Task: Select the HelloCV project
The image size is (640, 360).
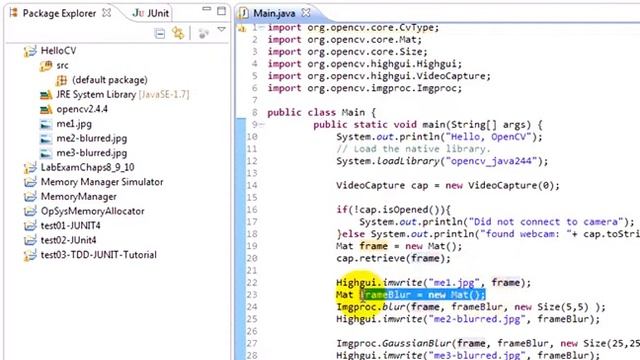Action: (x=58, y=51)
